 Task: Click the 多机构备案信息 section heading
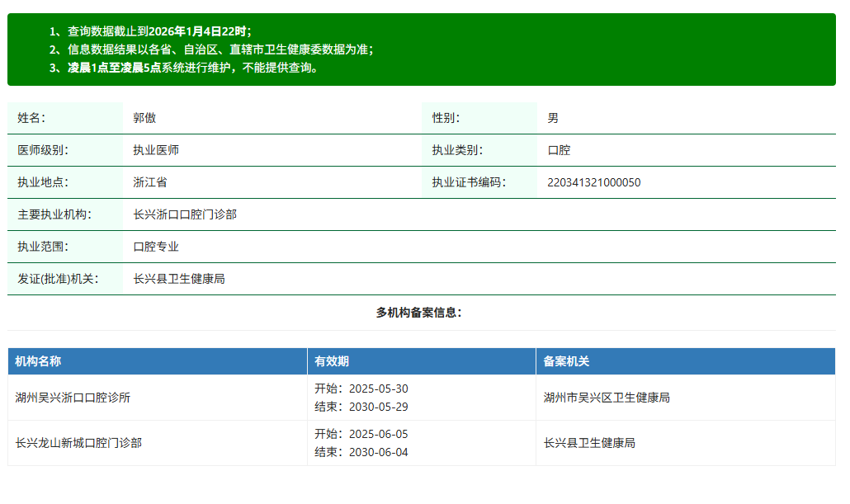point(419,313)
